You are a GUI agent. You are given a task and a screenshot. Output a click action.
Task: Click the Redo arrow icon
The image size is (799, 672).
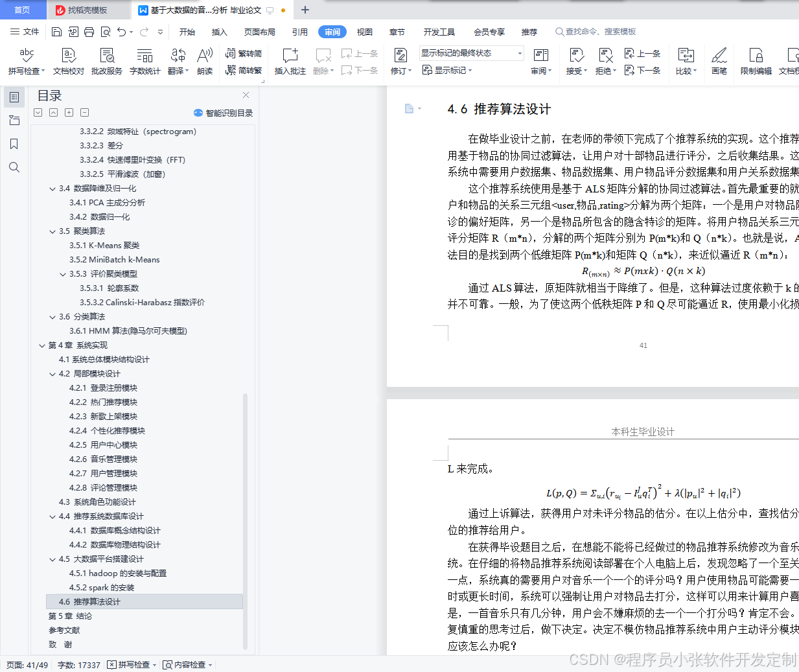tap(144, 32)
